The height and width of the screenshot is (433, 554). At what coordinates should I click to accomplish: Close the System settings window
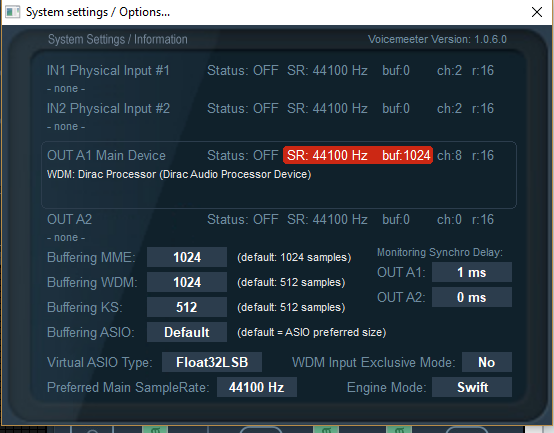(x=537, y=12)
